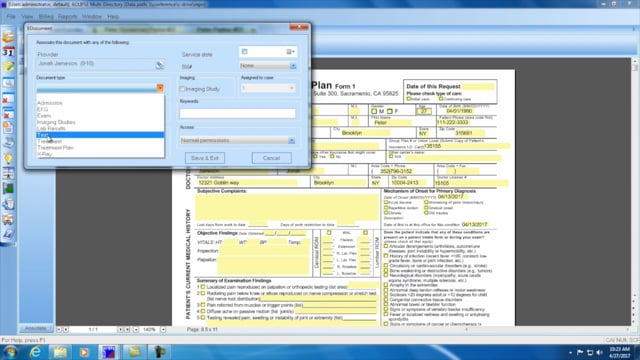Image resolution: width=640 pixels, height=360 pixels.
Task: Click the magnifier search icon in left sidebar
Action: click(x=8, y=83)
